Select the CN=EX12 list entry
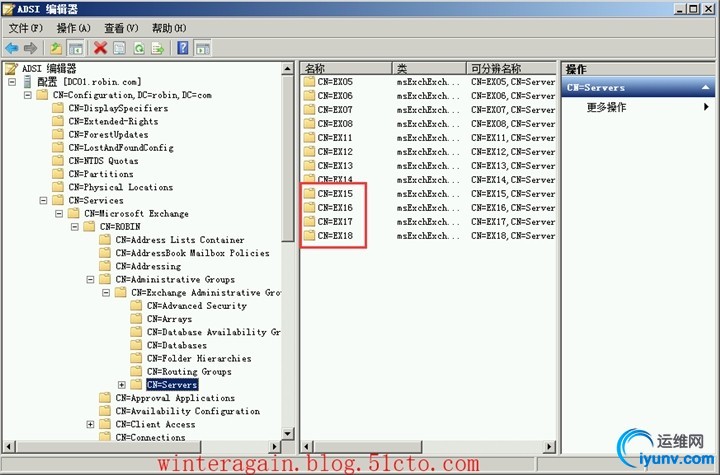 pos(335,152)
